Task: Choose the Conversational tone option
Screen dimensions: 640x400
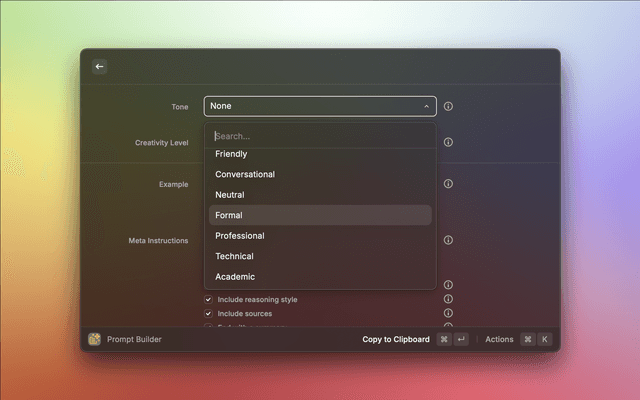Action: pyautogui.click(x=245, y=174)
